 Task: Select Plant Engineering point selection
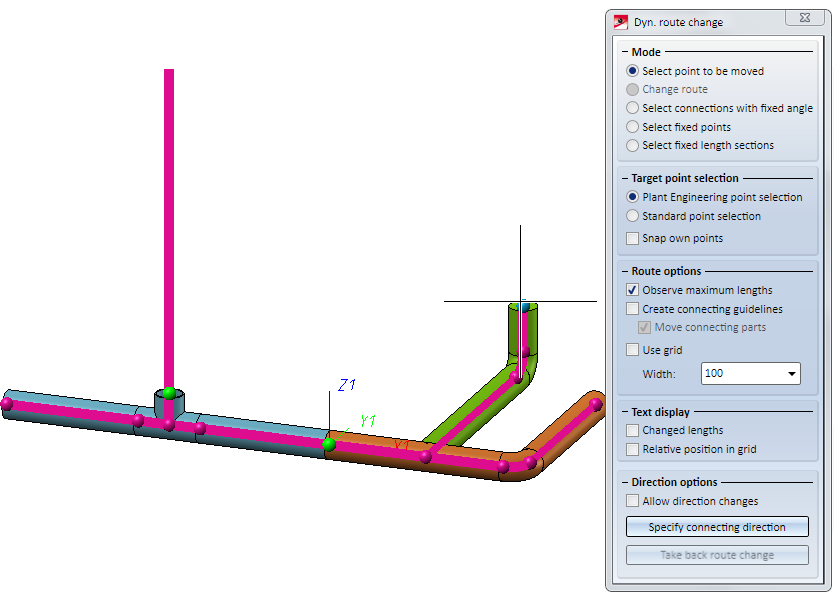coord(632,197)
